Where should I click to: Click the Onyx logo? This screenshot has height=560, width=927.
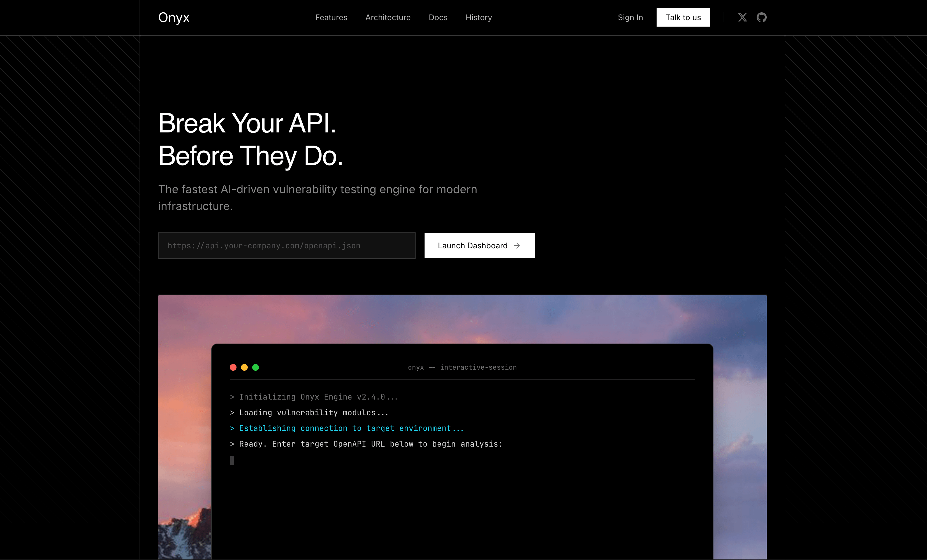(x=174, y=18)
